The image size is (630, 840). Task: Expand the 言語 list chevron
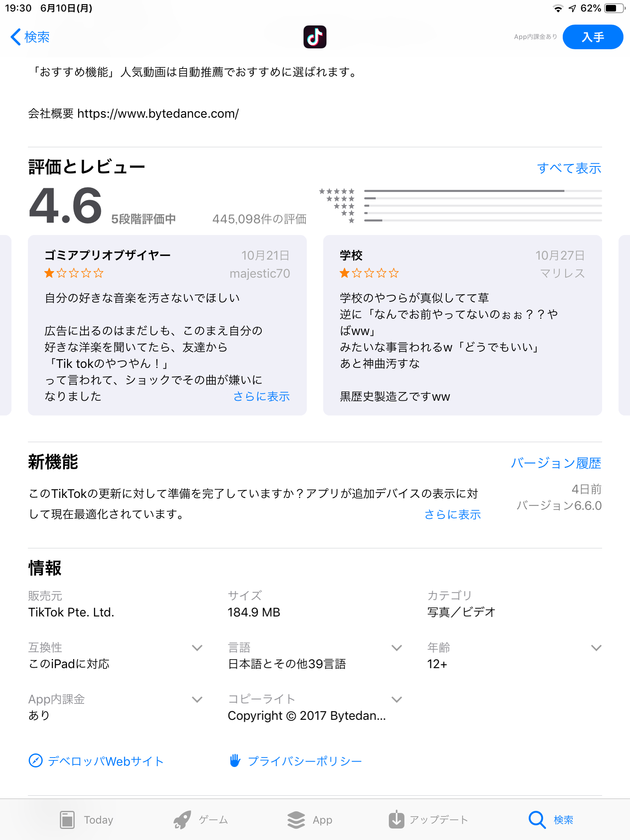tap(397, 648)
